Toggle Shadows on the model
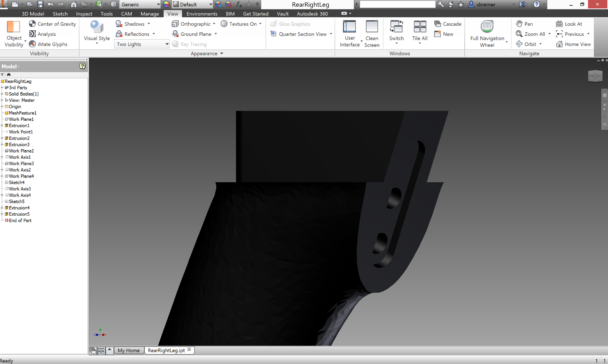Viewport: 608px width, 364px height. click(130, 24)
